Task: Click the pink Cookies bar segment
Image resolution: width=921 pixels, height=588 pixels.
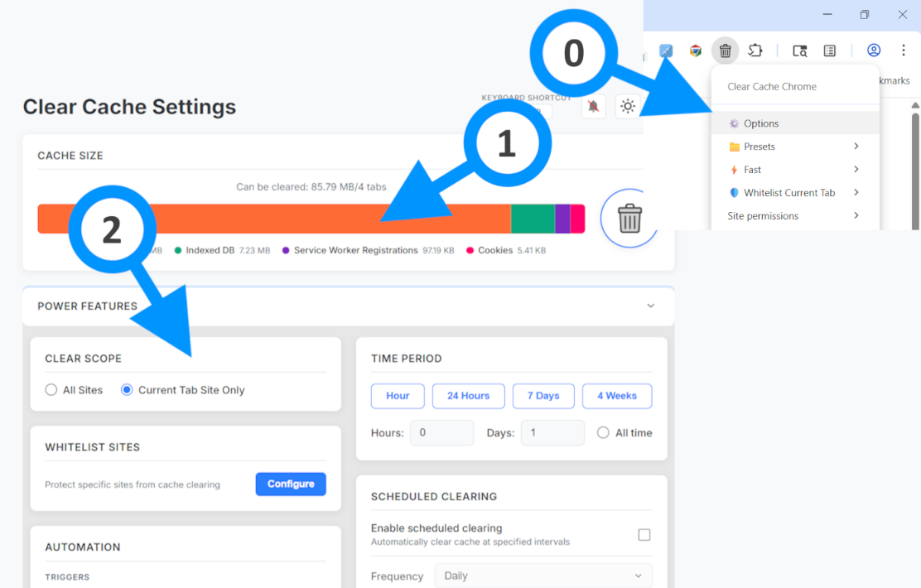Action: (577, 219)
